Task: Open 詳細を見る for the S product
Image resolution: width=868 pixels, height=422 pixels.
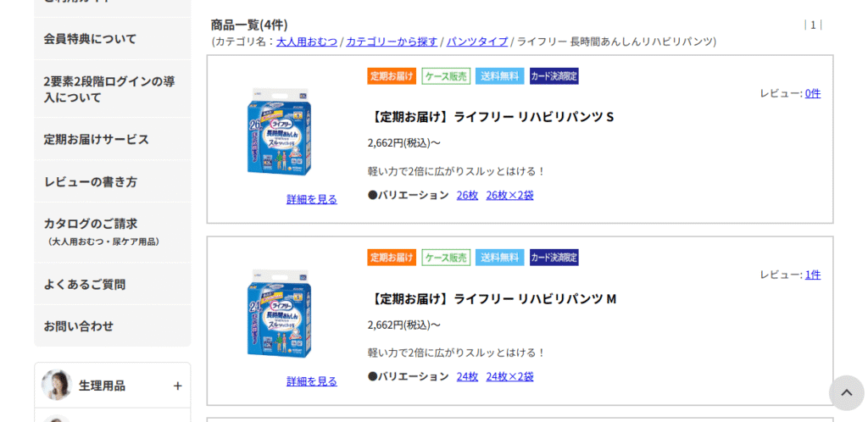Action: point(312,199)
